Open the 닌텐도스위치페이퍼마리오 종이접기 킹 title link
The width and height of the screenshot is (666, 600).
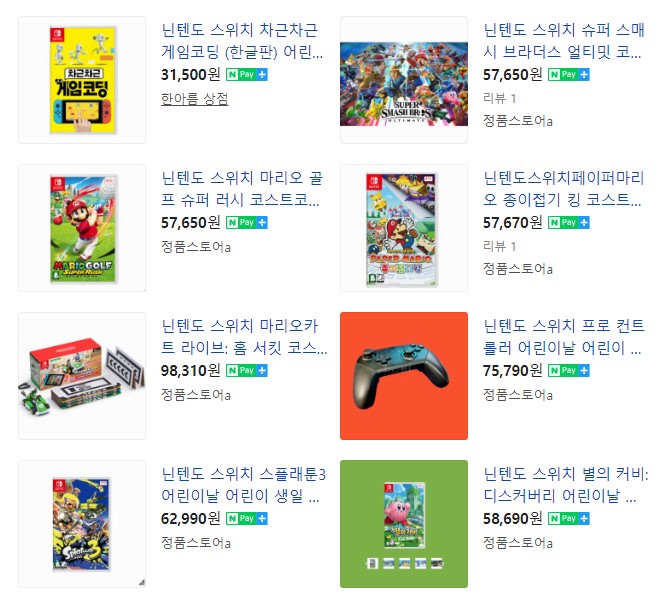point(564,189)
